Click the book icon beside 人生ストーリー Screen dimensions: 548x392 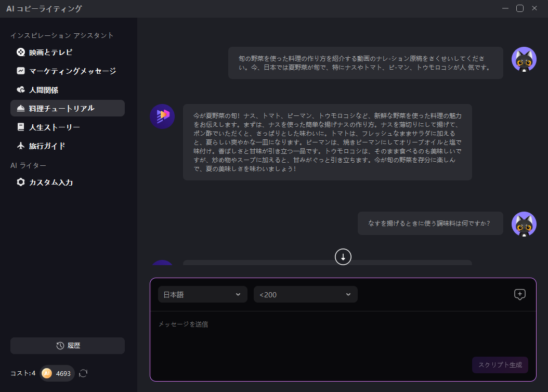point(21,127)
